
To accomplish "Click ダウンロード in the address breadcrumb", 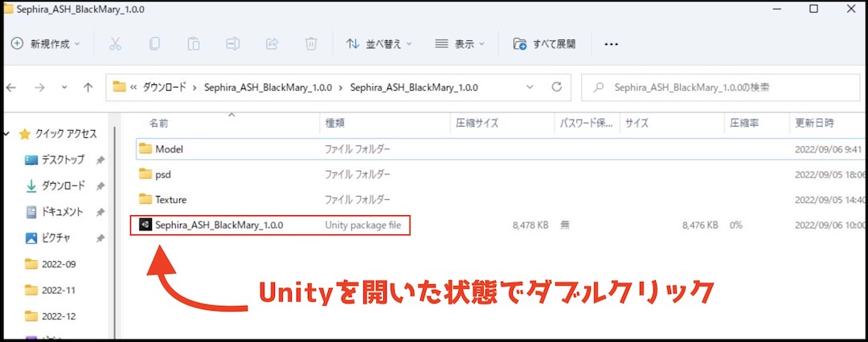I will point(165,88).
